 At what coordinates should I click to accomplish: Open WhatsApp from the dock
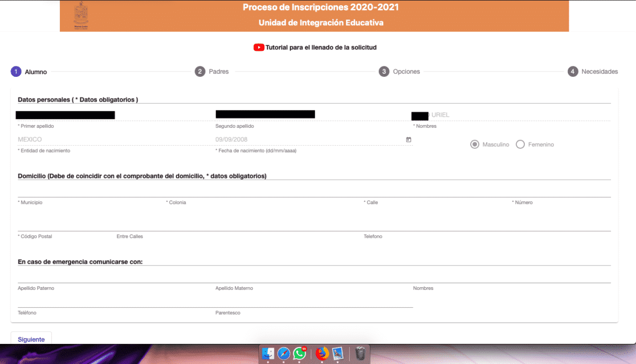point(300,354)
